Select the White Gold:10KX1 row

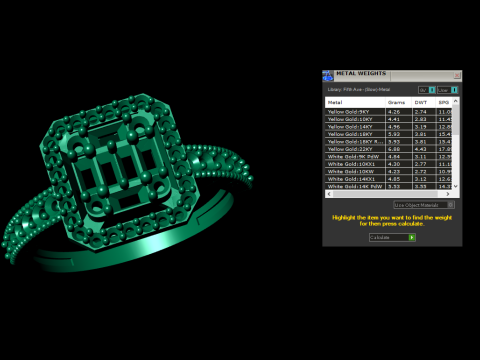click(x=389, y=164)
